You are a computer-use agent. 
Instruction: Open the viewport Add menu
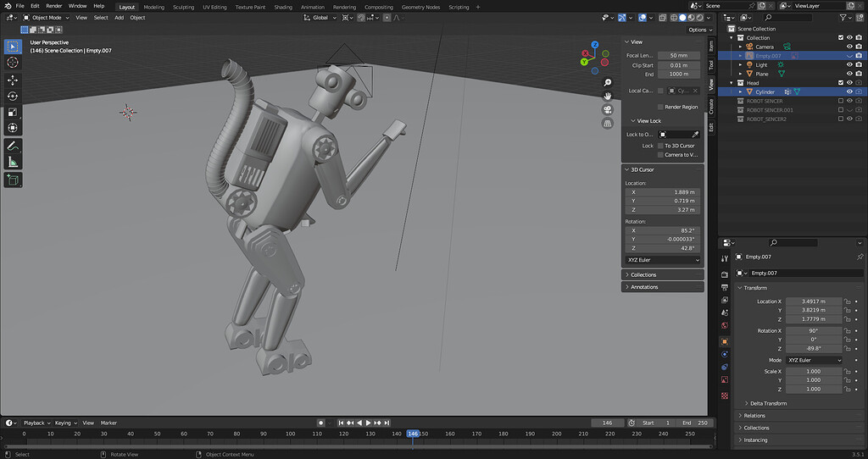[119, 18]
